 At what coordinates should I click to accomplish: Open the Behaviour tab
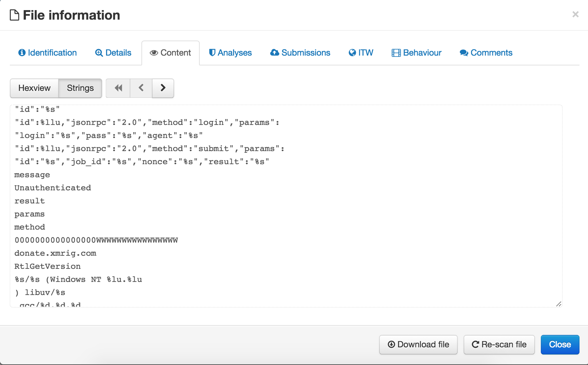pos(416,53)
